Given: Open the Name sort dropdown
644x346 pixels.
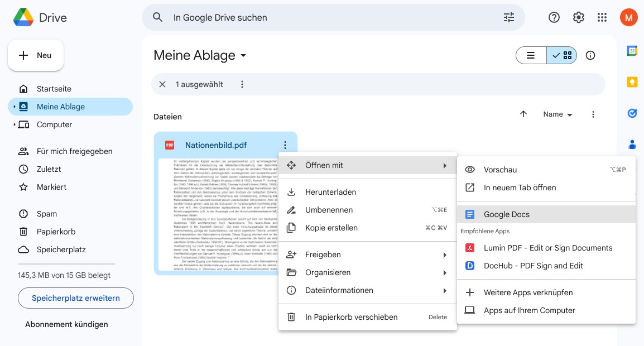Looking at the screenshot, I should 558,114.
